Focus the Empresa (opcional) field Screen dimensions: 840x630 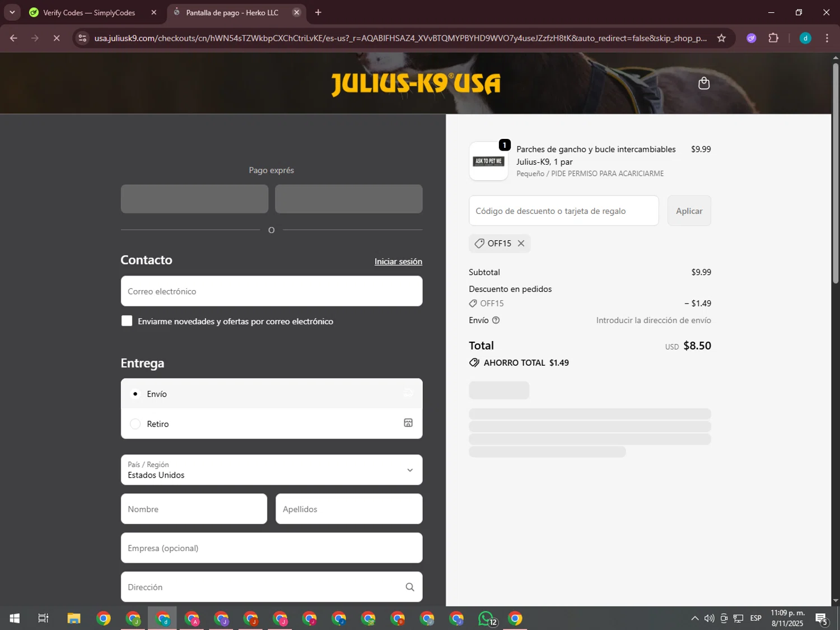272,548
